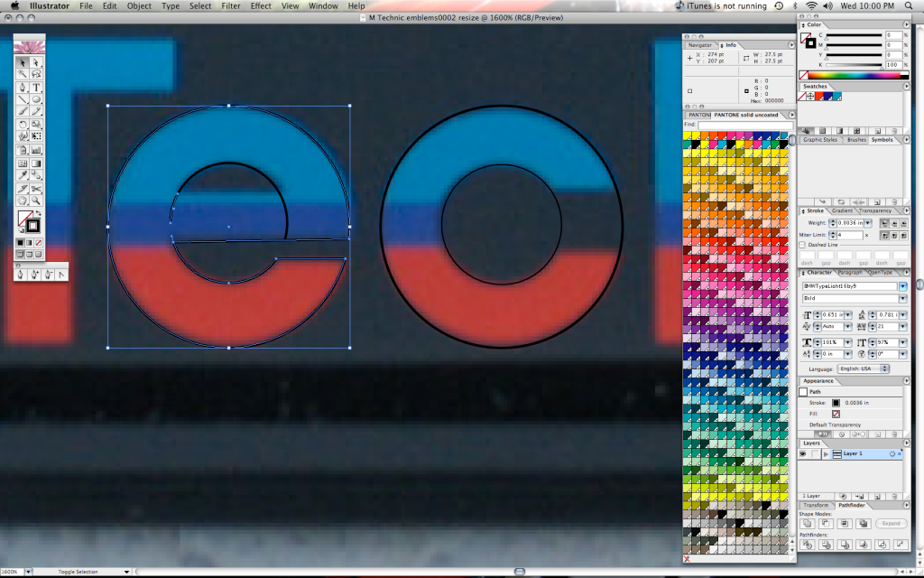The image size is (924, 578).
Task: Select the Paintbrush tool
Action: pos(23,111)
